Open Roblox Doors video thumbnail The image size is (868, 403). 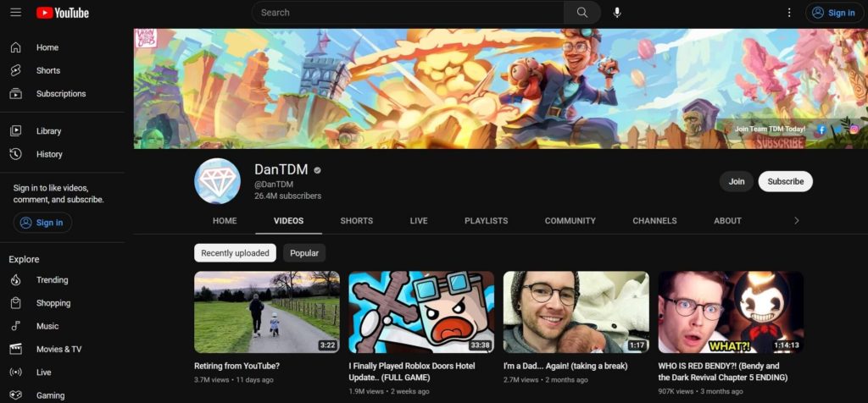[x=421, y=312]
